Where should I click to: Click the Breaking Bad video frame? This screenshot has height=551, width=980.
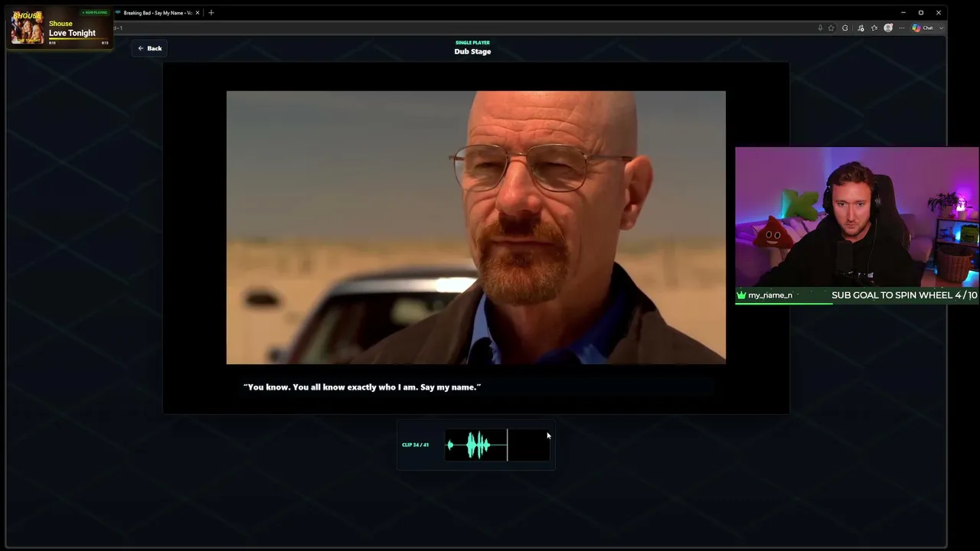475,227
